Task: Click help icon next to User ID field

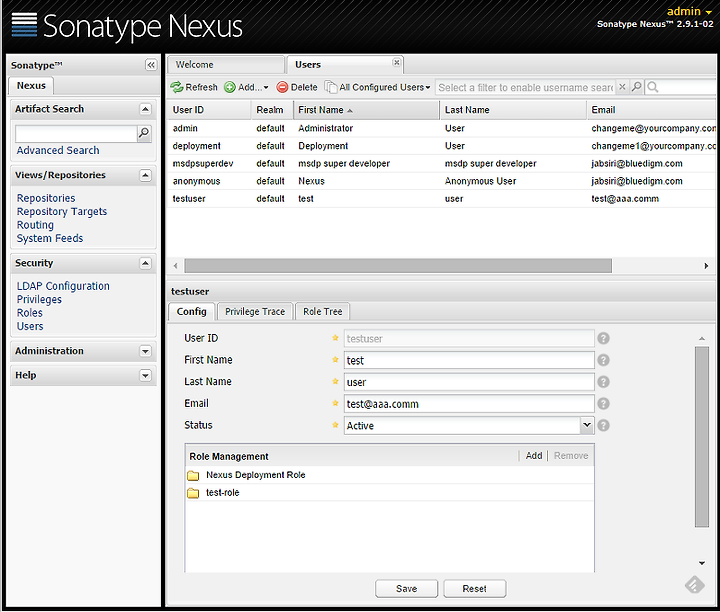Action: click(603, 338)
